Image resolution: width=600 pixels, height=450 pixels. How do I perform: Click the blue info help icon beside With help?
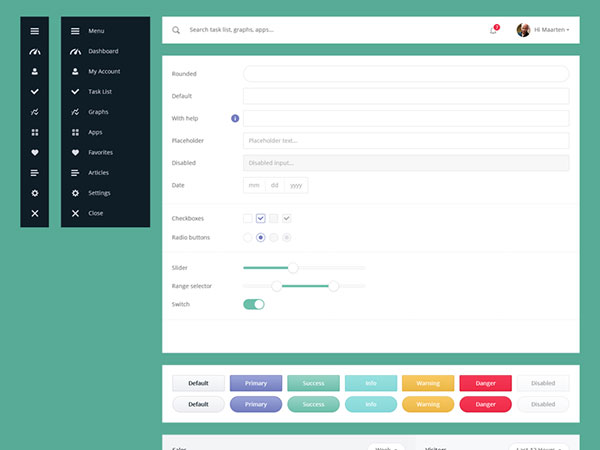point(235,118)
